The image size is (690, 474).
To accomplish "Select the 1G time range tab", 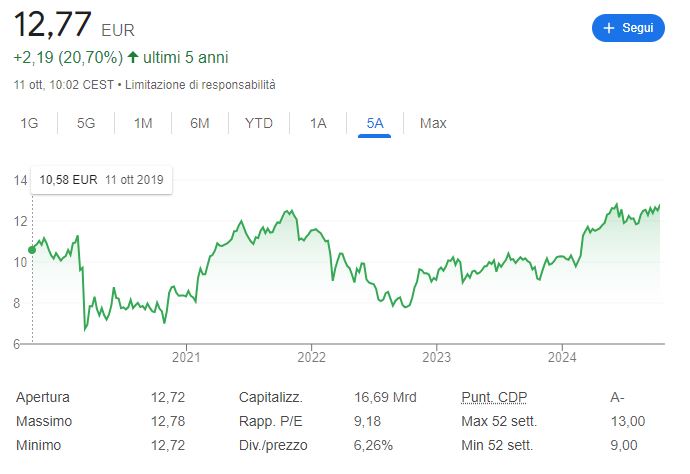I will click(x=29, y=123).
